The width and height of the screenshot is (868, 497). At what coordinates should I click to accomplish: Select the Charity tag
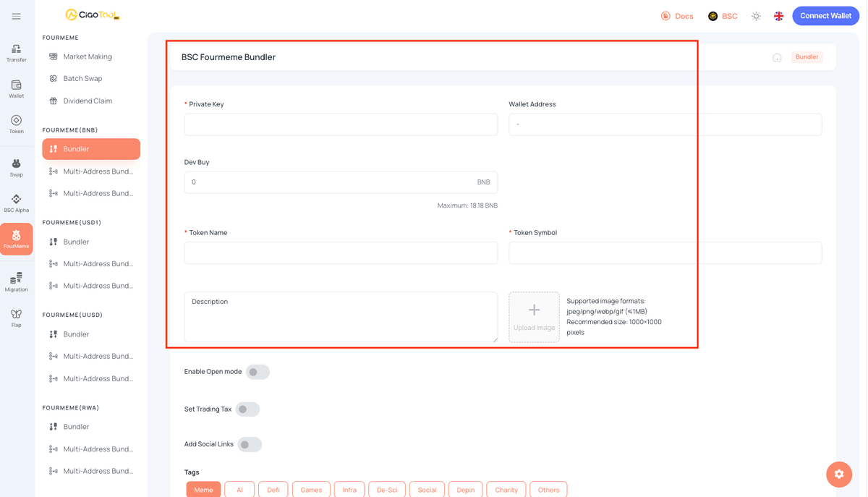tap(506, 490)
